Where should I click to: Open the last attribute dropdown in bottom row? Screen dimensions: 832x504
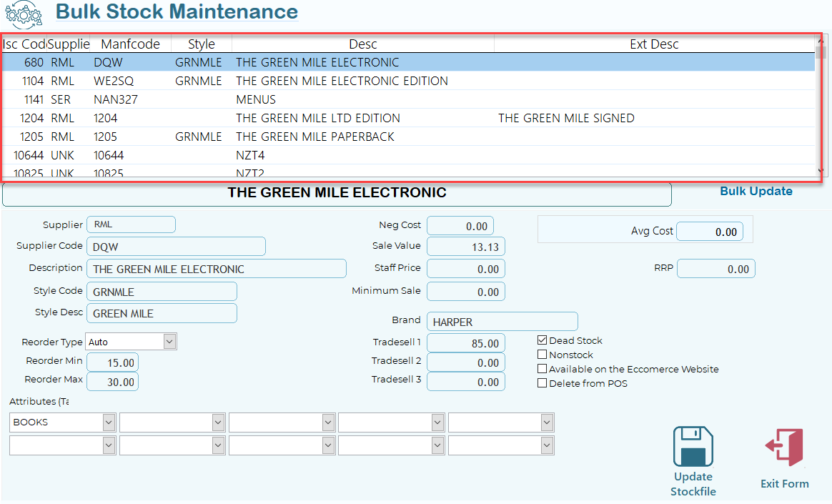pos(547,446)
